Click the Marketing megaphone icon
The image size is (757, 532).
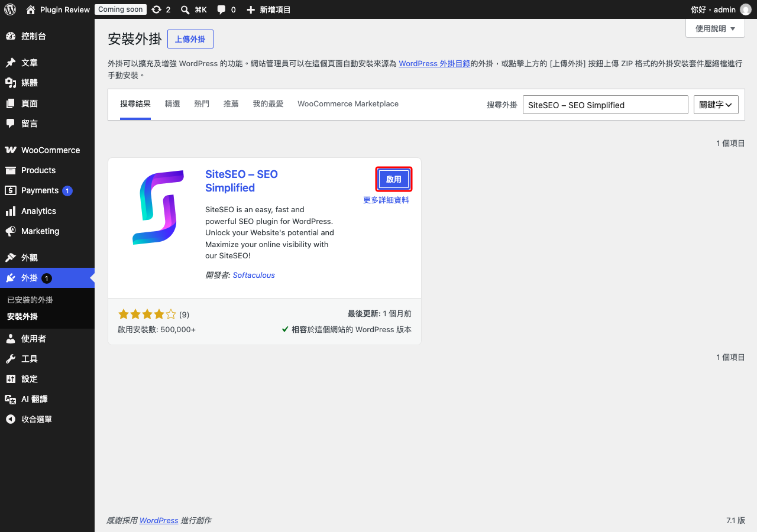(11, 231)
